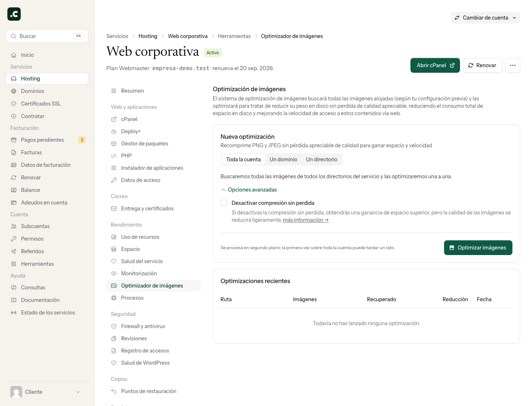View Balance in the sidebar
Screen dimensions: 532x406
pyautogui.click(x=47, y=190)
